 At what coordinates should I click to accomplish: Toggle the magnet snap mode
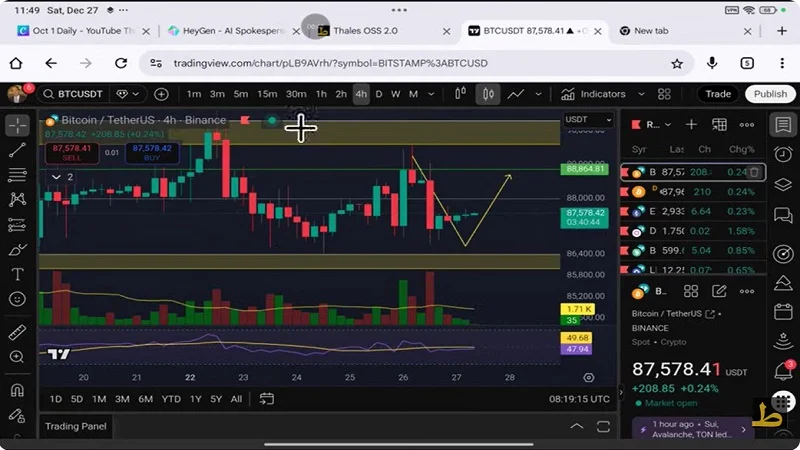pos(17,390)
